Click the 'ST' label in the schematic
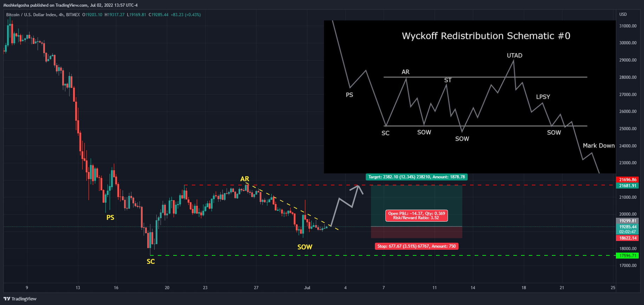The height and width of the screenshot is (305, 644). (x=448, y=80)
